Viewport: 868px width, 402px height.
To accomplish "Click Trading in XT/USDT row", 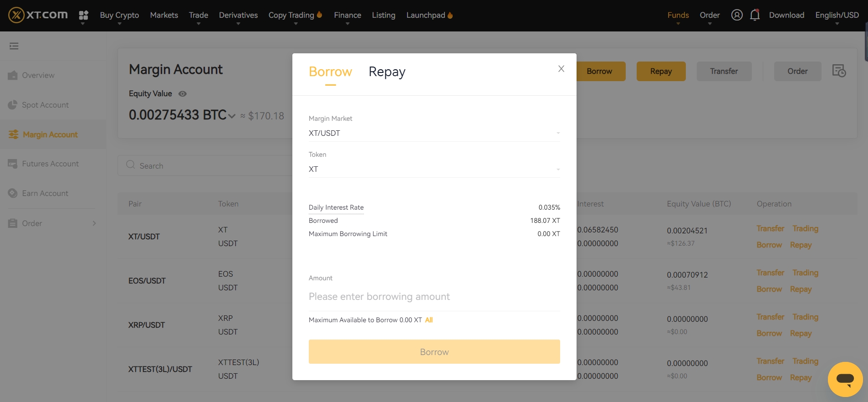I will coord(805,228).
